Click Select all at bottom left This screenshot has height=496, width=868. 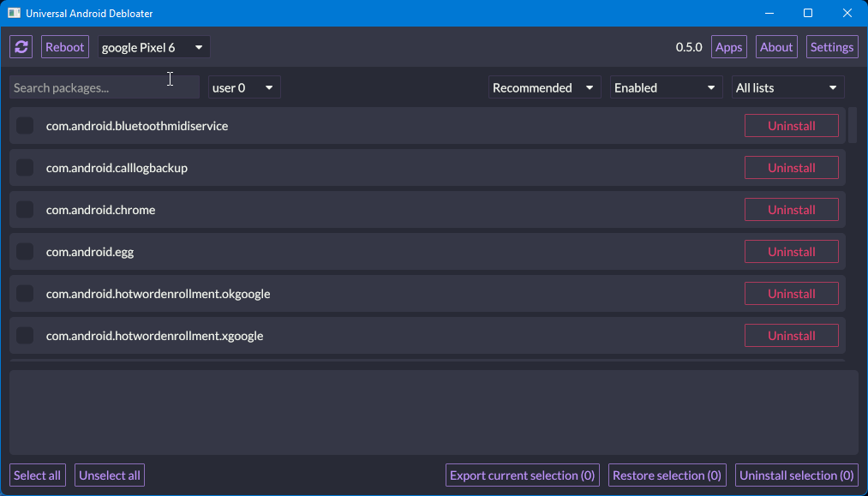[38, 475]
